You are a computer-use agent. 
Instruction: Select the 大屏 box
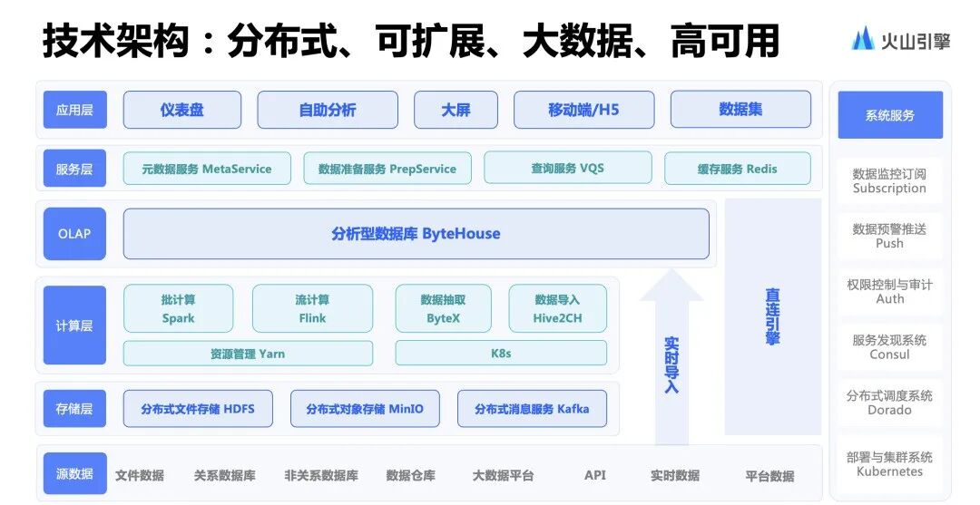[x=456, y=110]
